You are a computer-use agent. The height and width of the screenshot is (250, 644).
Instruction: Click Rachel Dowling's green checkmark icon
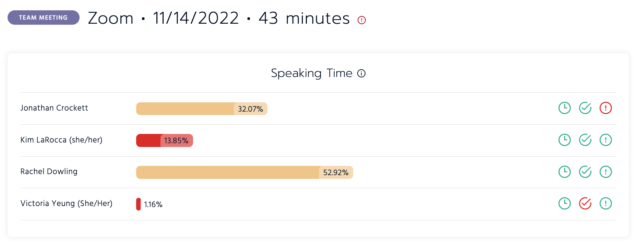point(585,172)
